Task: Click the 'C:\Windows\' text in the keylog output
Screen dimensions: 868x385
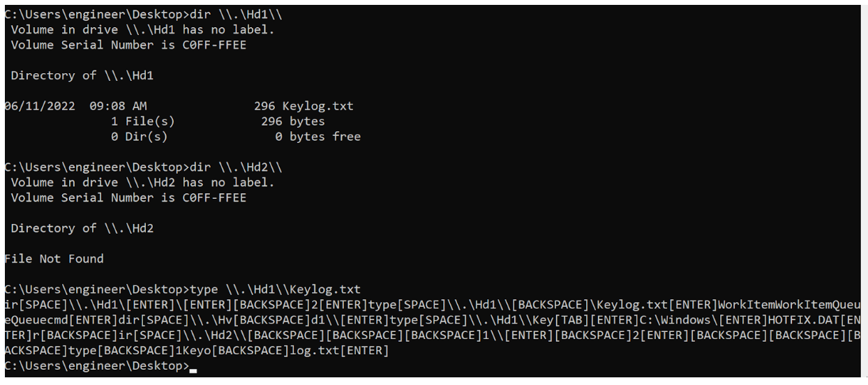Action: pos(680,320)
